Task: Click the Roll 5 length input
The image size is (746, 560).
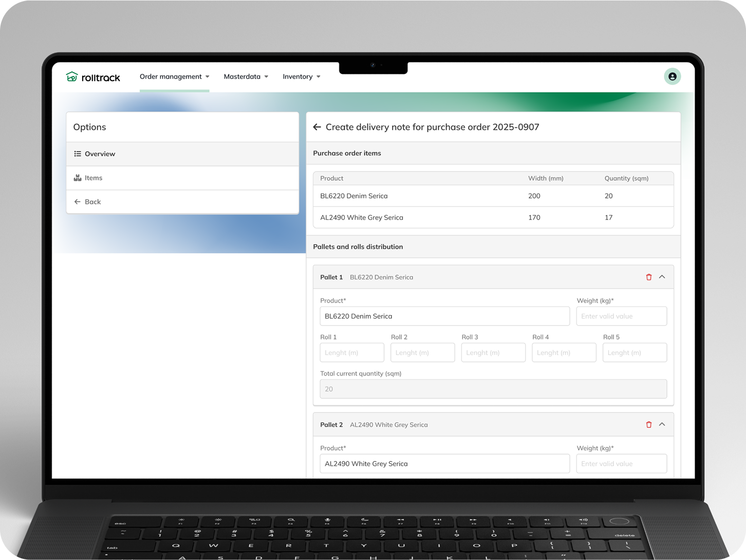Action: [635, 352]
